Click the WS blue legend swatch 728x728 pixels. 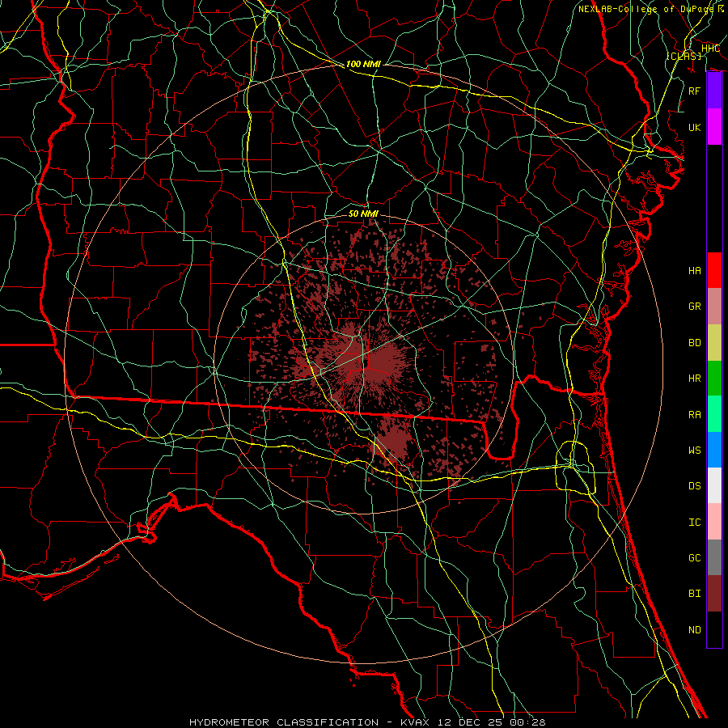(x=714, y=450)
